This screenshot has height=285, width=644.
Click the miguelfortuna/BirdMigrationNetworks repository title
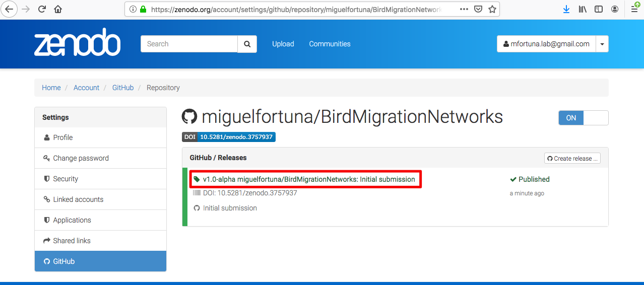(352, 117)
